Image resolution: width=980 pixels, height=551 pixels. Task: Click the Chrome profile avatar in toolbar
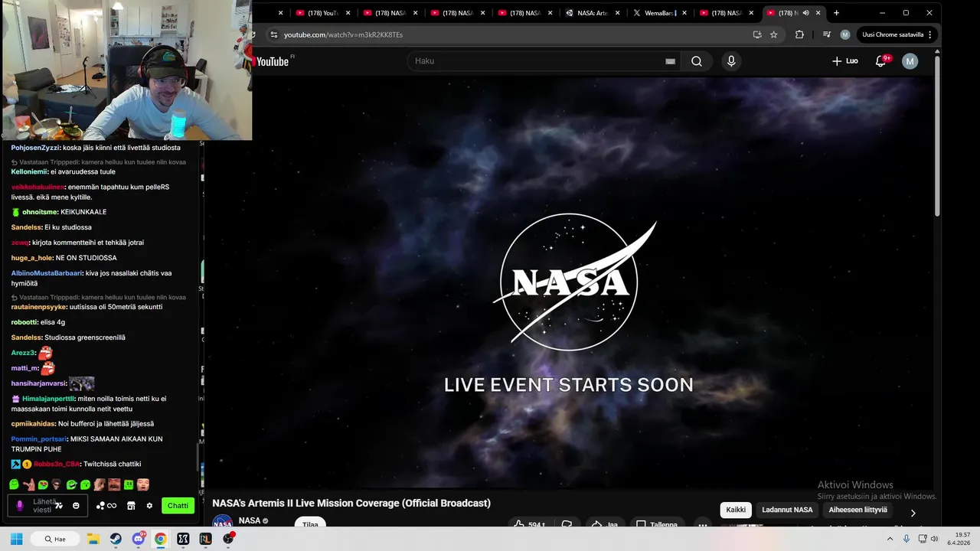click(x=845, y=34)
